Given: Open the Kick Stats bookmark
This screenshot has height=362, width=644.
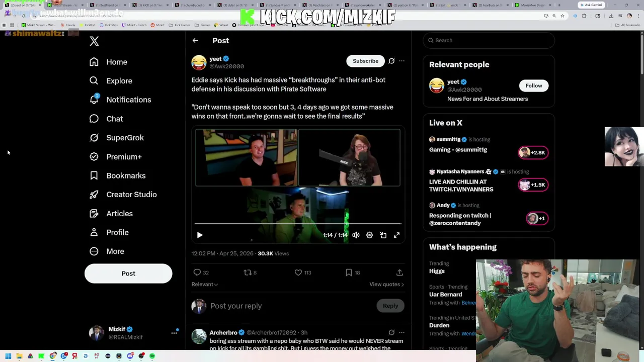Looking at the screenshot, I should (108, 25).
